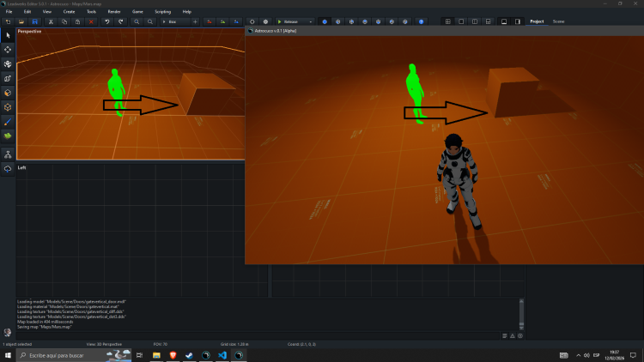The width and height of the screenshot is (644, 362).
Task: Click the red Delete X icon
Action: point(91,21)
